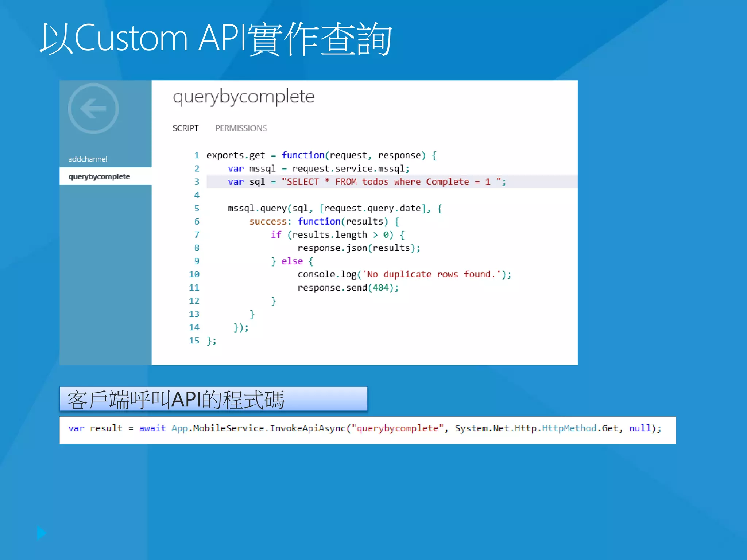Image resolution: width=747 pixels, height=560 pixels.
Task: Click the 客戶端呼叫API的程式碼 label box
Action: pyautogui.click(x=213, y=398)
